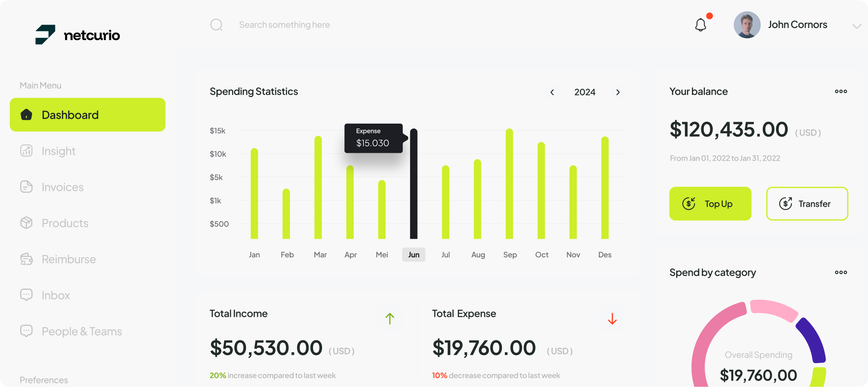The image size is (868, 387).
Task: Click the Total Expense red down arrow
Action: coord(612,319)
